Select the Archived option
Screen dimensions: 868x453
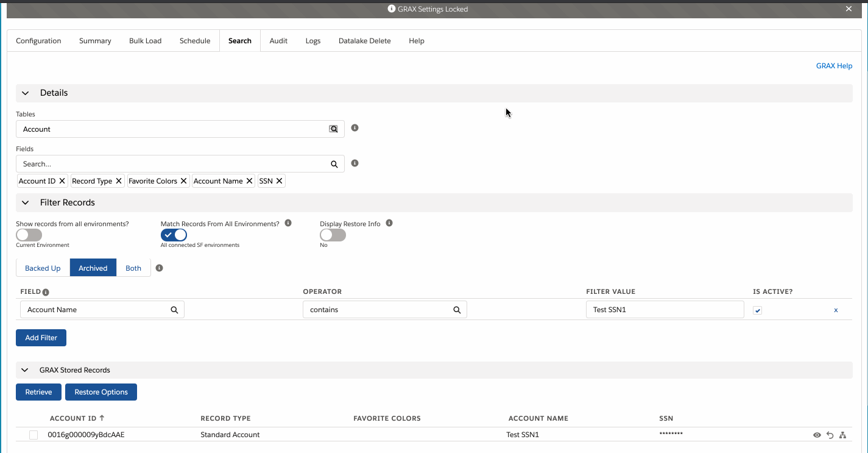pyautogui.click(x=93, y=268)
